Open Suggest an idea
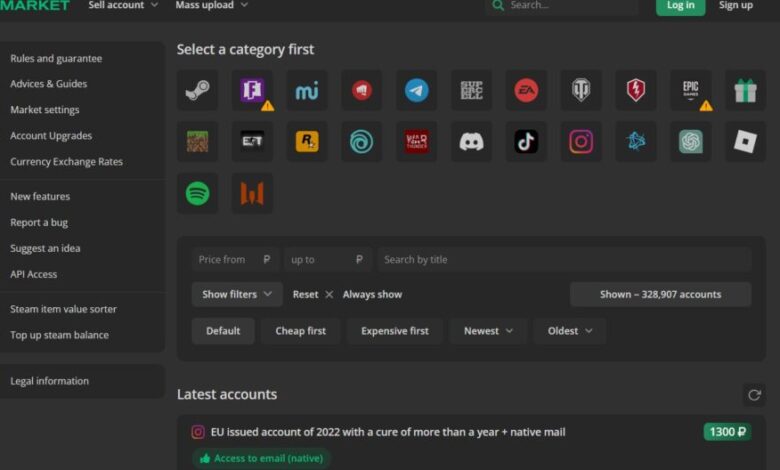Viewport: 780px width, 470px height. (x=45, y=248)
